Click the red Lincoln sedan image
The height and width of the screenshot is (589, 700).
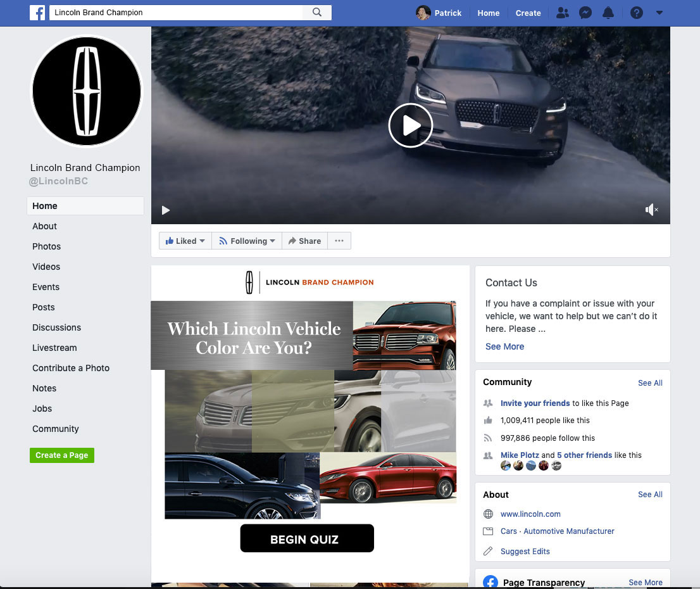coord(388,478)
